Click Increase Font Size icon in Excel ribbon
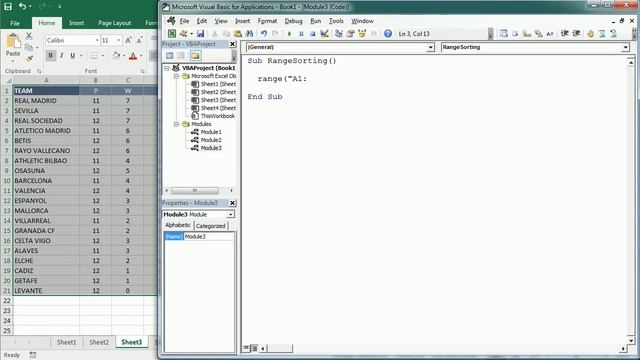The width and height of the screenshot is (640, 360). 128,40
